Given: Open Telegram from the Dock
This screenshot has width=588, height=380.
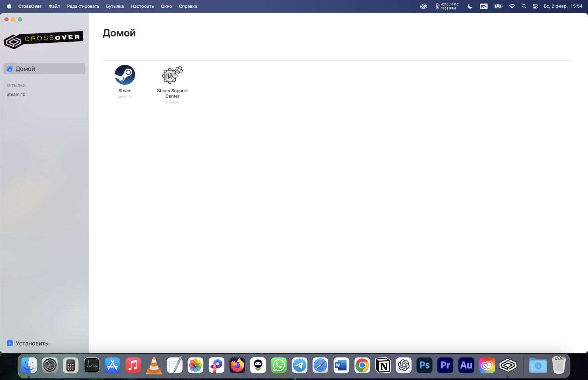Looking at the screenshot, I should 300,365.
